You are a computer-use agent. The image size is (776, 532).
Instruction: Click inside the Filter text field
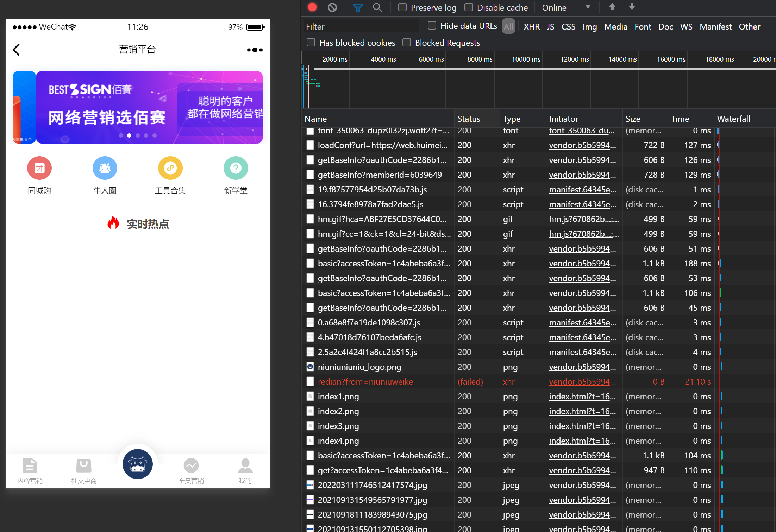pyautogui.click(x=361, y=27)
